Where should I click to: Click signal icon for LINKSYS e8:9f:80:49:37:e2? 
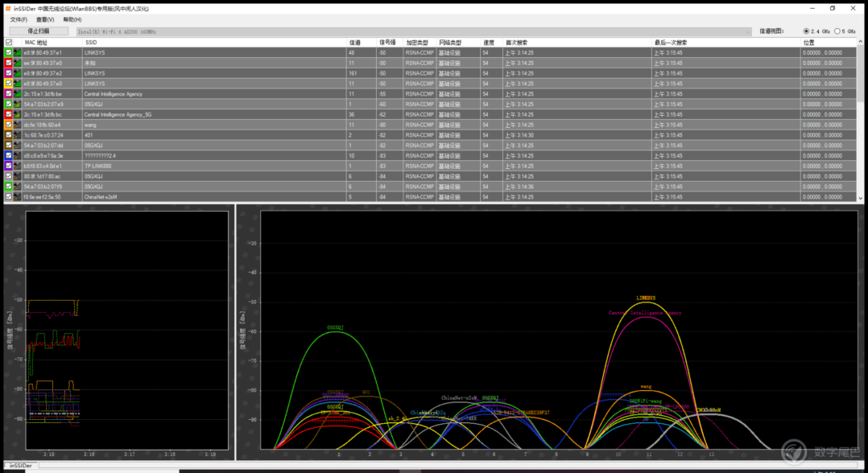17,73
